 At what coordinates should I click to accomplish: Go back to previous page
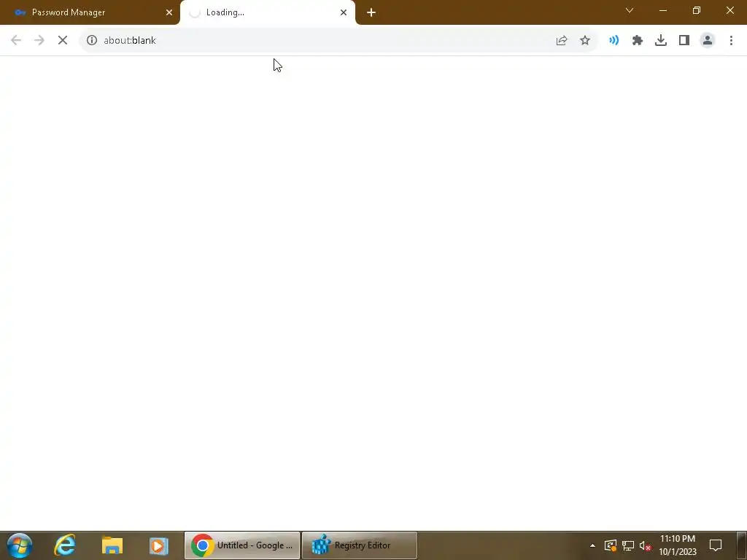point(16,41)
